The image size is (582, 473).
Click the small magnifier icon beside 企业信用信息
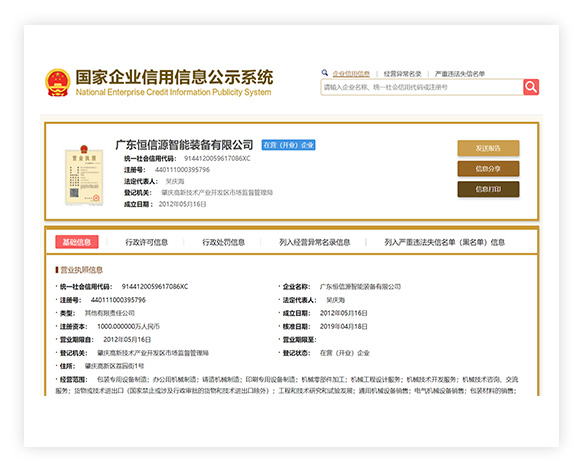(x=325, y=73)
